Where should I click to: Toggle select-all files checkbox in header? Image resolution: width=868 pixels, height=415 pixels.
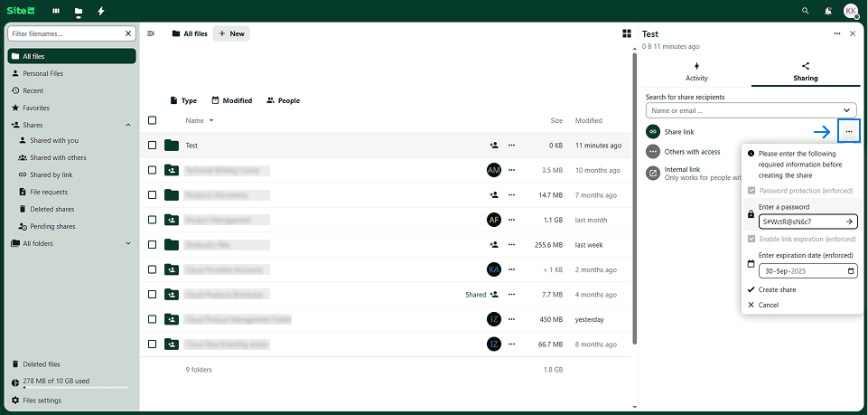tap(152, 120)
